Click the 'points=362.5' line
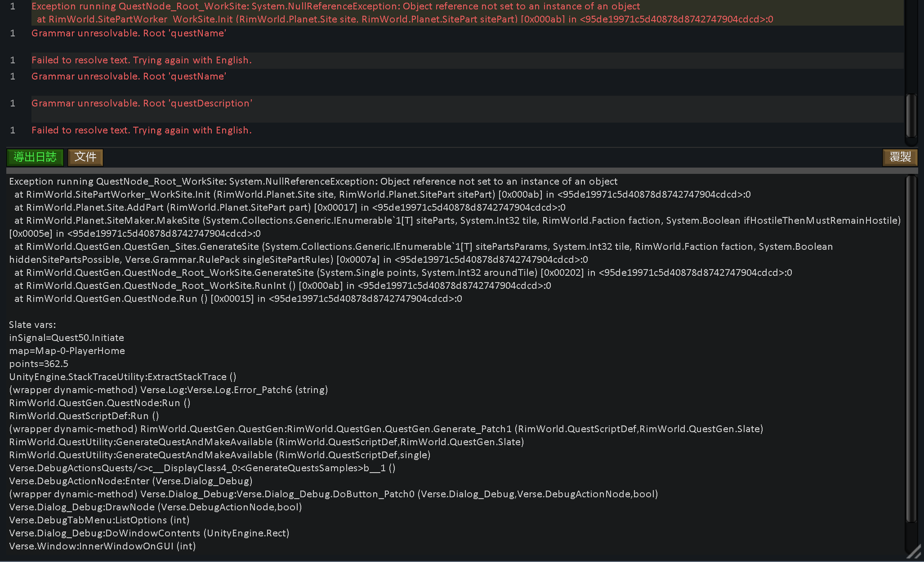Screen dimensions: 924x562 pyautogui.click(x=39, y=364)
